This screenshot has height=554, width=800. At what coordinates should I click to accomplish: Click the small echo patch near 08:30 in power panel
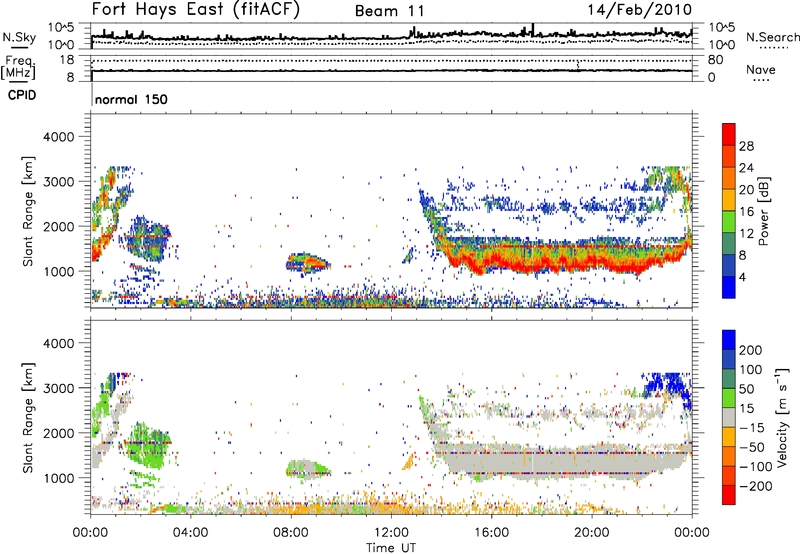308,263
